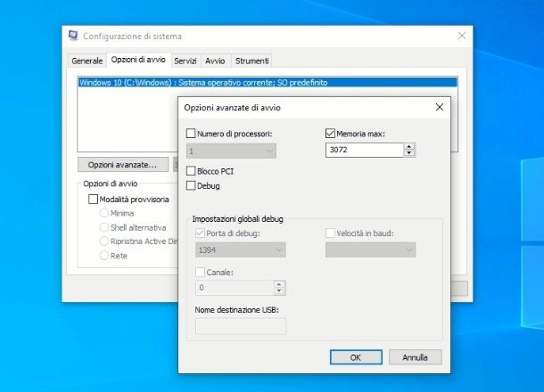Switch to the Avvio tab
This screenshot has height=392, width=544.
(215, 61)
